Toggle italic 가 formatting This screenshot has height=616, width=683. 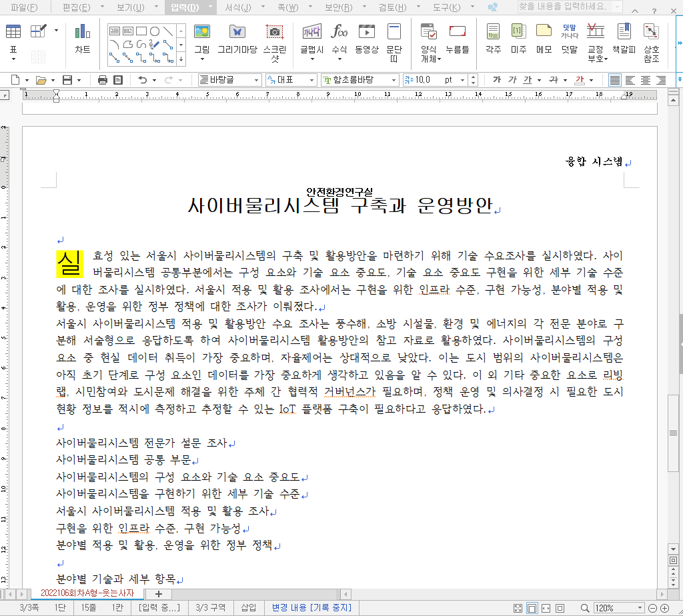coord(512,79)
